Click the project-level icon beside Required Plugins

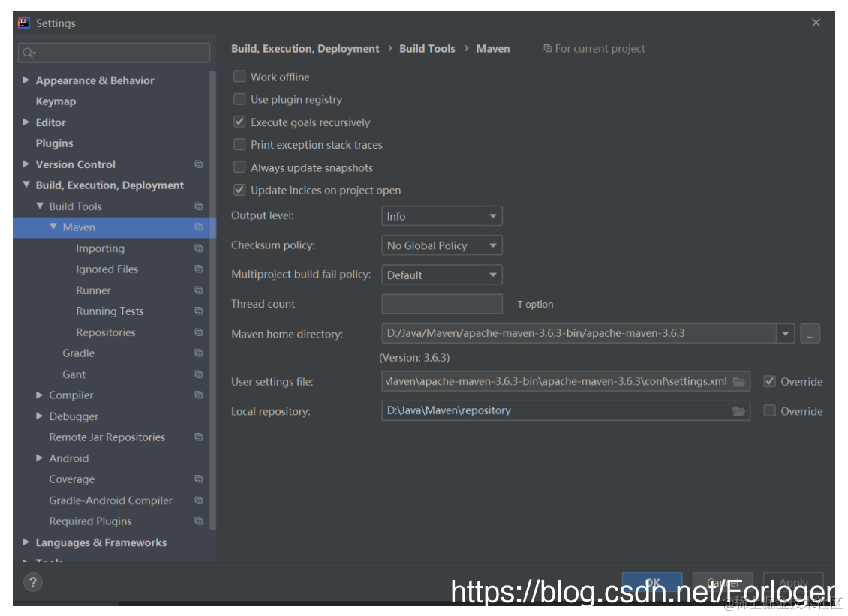click(198, 521)
